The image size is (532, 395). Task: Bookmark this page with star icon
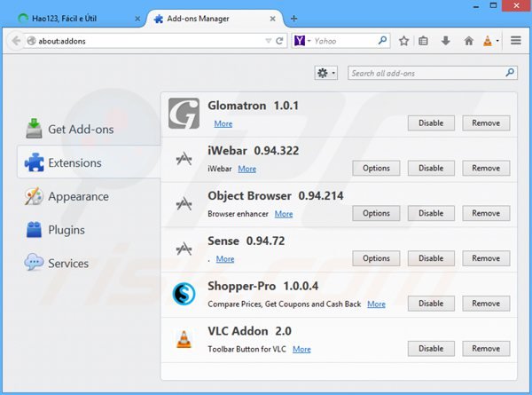(x=403, y=41)
